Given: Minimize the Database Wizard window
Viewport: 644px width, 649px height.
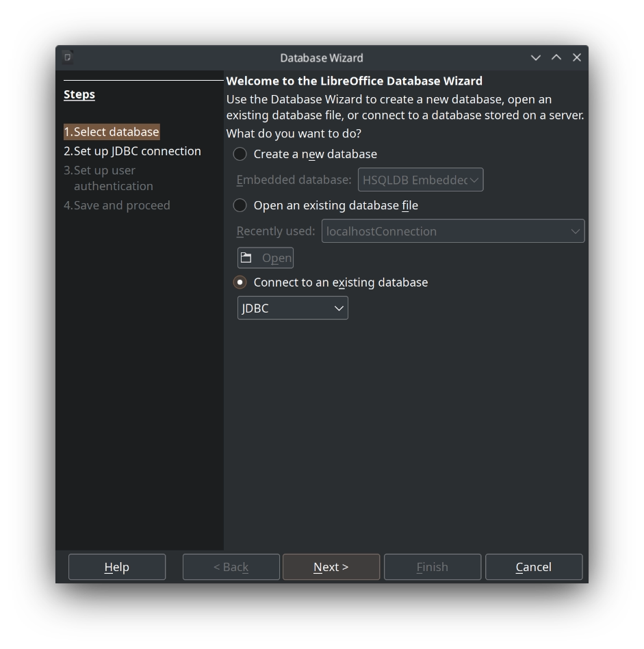Looking at the screenshot, I should pos(535,57).
